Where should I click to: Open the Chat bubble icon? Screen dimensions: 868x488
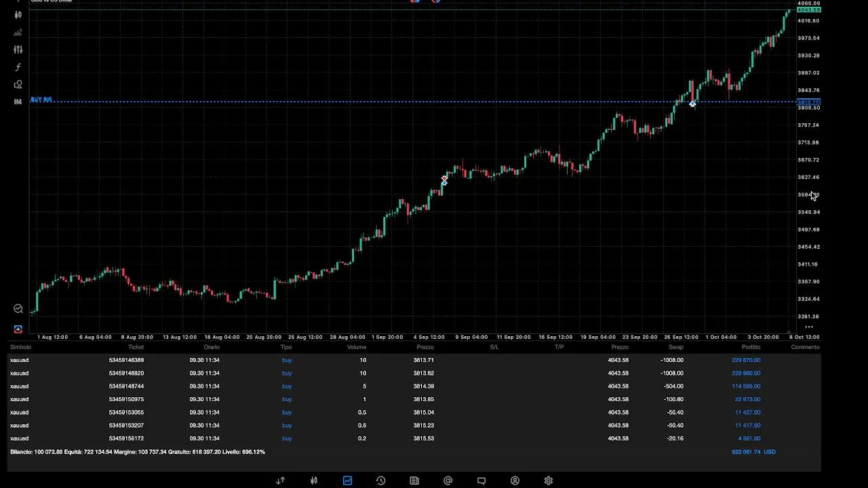click(481, 481)
